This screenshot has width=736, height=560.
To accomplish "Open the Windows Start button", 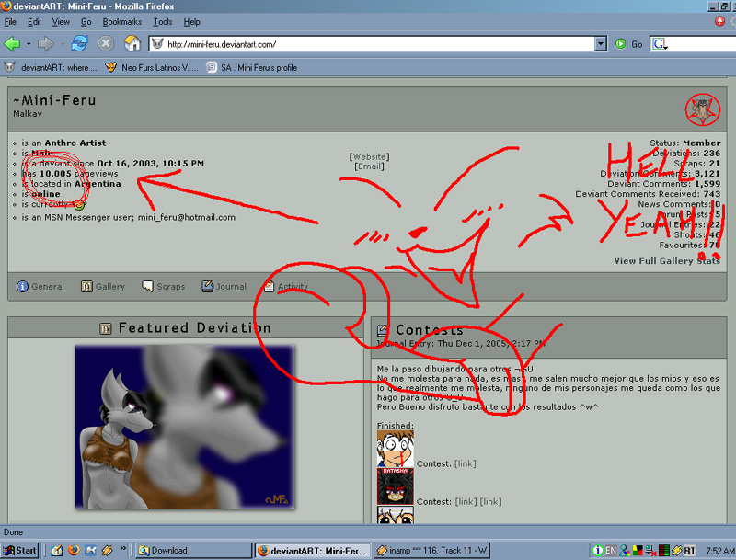I will (x=19, y=550).
